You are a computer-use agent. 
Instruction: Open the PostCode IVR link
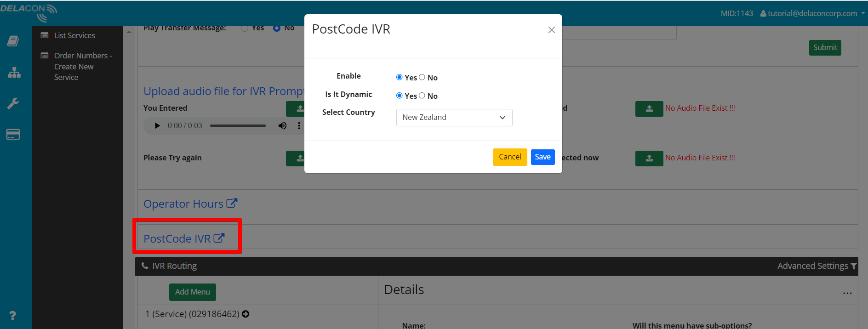(x=177, y=238)
